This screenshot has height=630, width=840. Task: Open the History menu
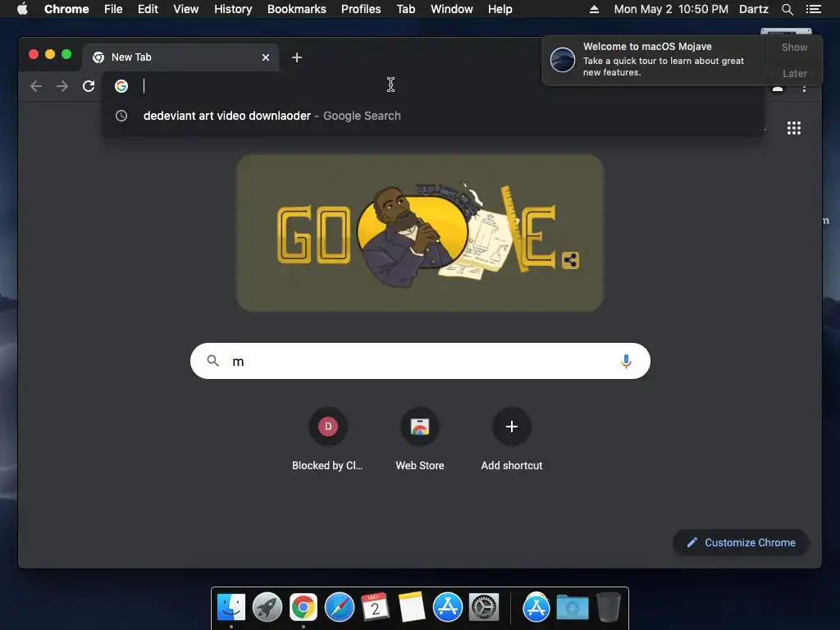(x=233, y=9)
